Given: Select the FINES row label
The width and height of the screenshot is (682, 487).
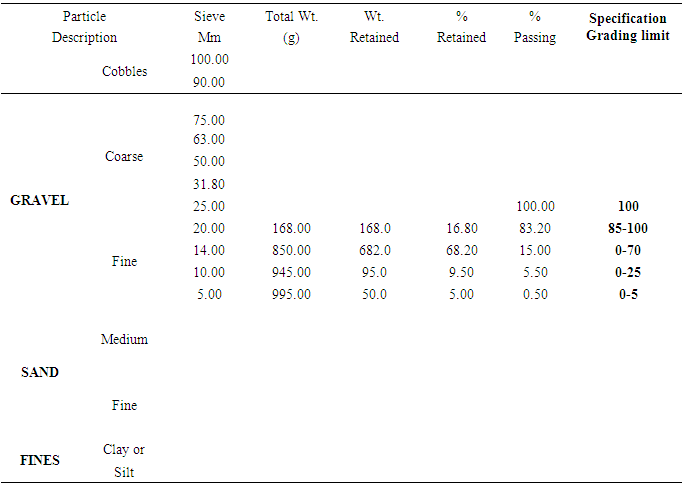Looking at the screenshot, I should 40,460.
